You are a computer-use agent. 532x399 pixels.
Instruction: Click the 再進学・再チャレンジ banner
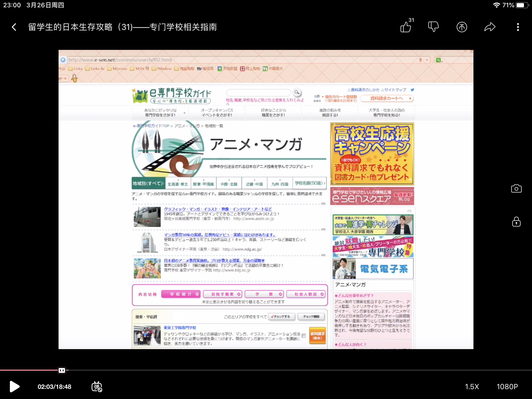[x=373, y=225]
